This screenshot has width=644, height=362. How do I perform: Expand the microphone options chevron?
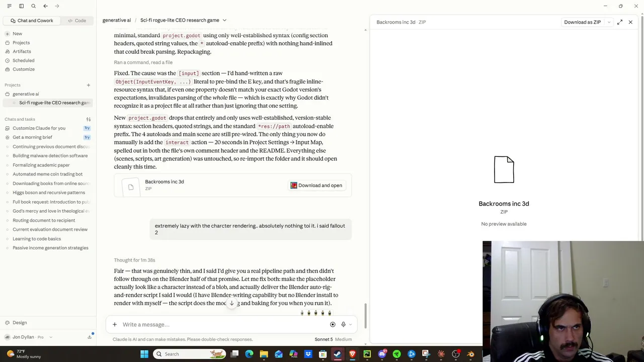tap(351, 325)
